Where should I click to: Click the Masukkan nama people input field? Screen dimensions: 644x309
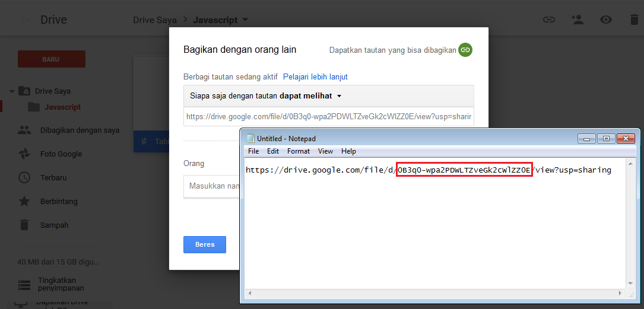pos(212,186)
